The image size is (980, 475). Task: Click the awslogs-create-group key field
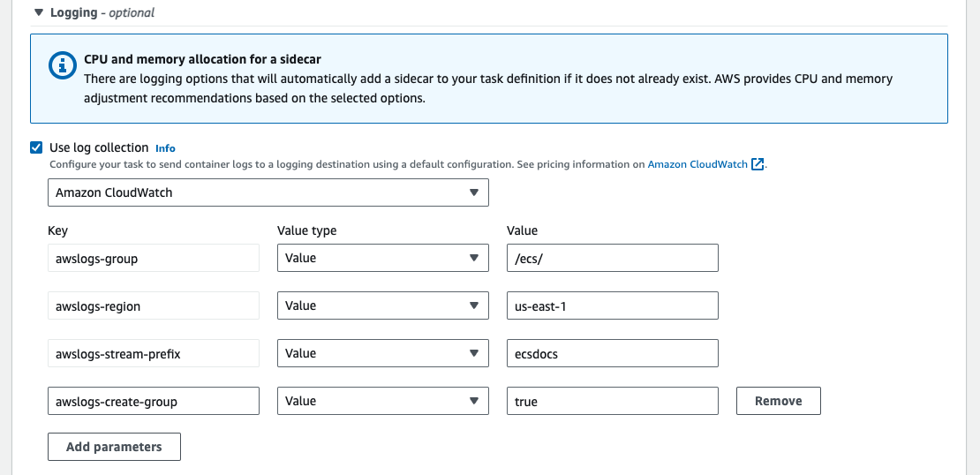tap(154, 401)
